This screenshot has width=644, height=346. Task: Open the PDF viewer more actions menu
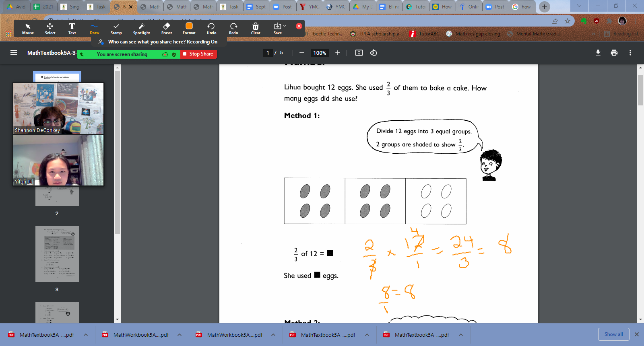[x=630, y=53]
